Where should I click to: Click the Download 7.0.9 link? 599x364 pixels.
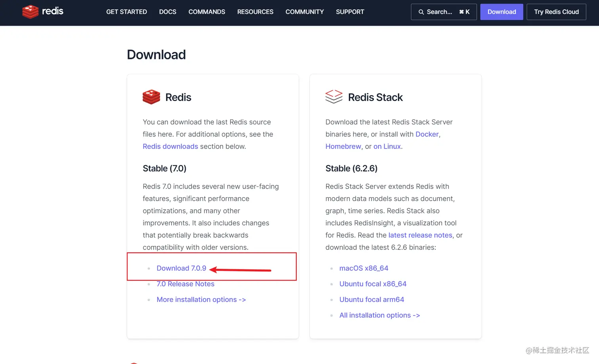[x=181, y=268]
